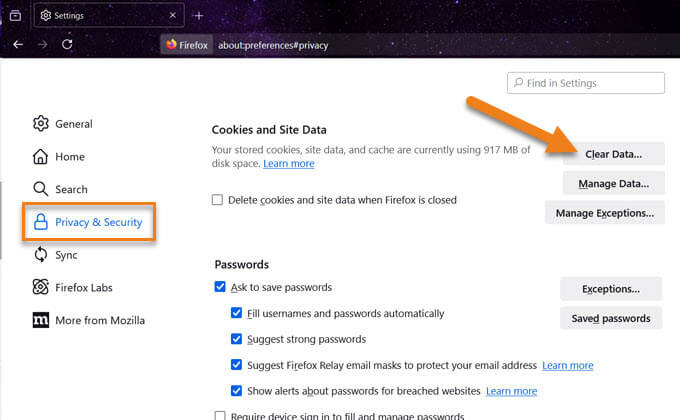Open the tab overview icon at top left
Viewport: 680px width, 420px height.
[x=15, y=16]
